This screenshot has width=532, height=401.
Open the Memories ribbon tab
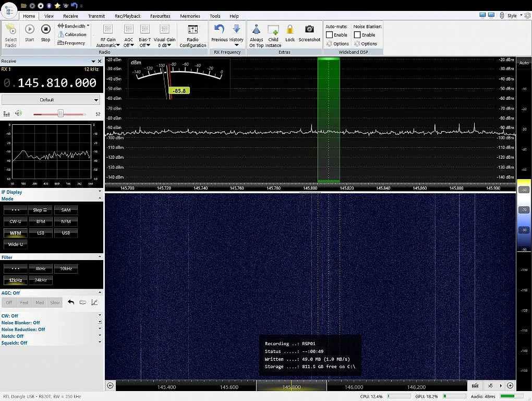point(190,16)
